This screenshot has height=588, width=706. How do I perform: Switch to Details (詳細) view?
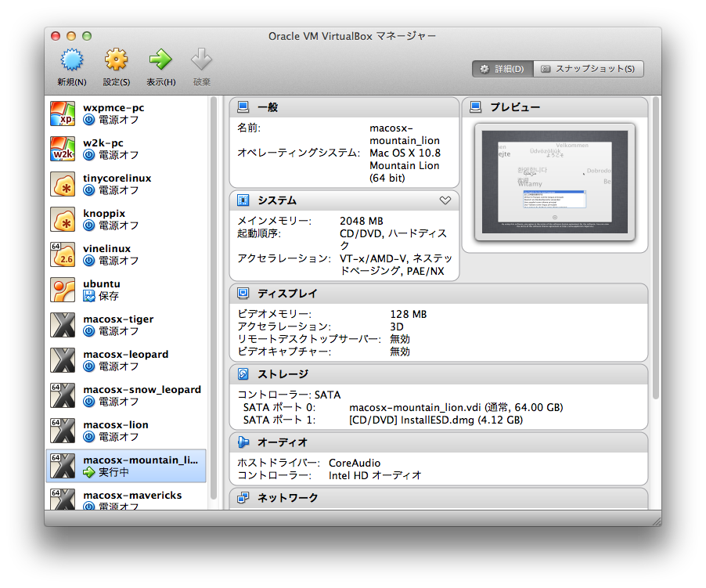click(502, 69)
